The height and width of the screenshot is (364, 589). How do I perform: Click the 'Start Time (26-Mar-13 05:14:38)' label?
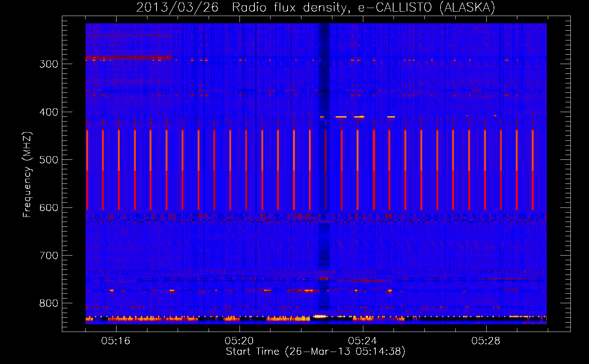(316, 352)
